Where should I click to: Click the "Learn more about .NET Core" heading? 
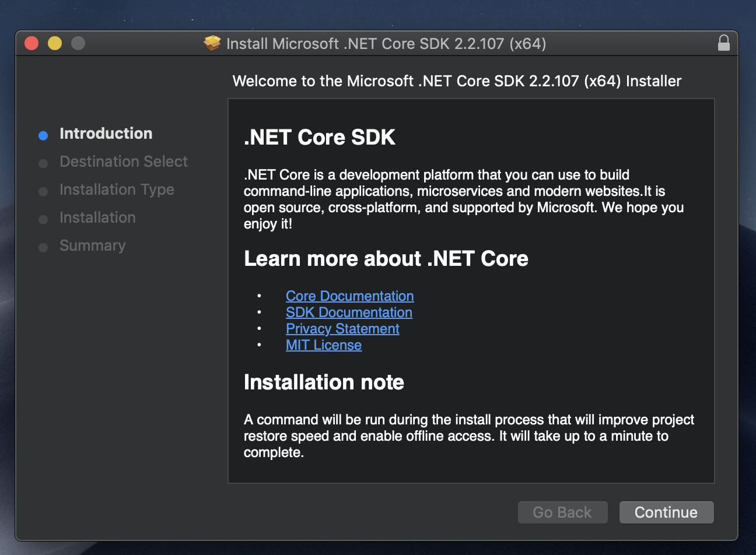click(x=386, y=258)
